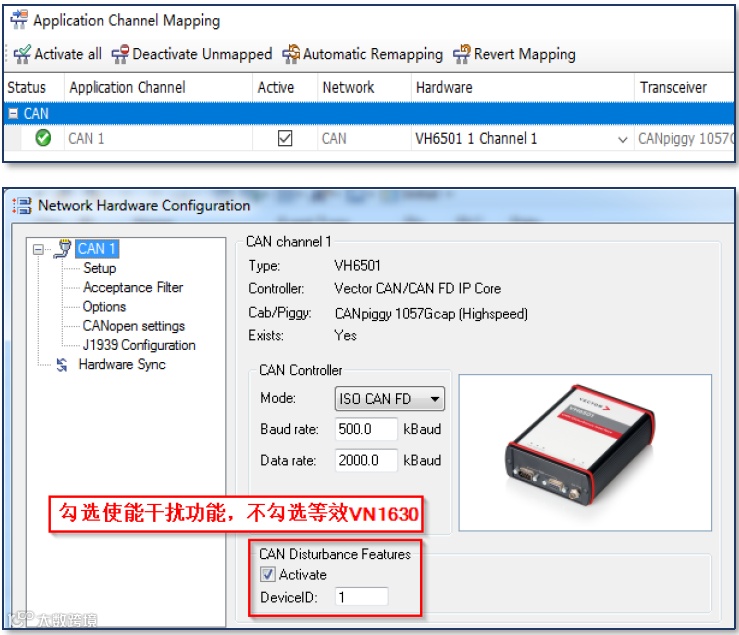Click the Exists value Yes
The height and width of the screenshot is (635, 739).
[x=345, y=336]
